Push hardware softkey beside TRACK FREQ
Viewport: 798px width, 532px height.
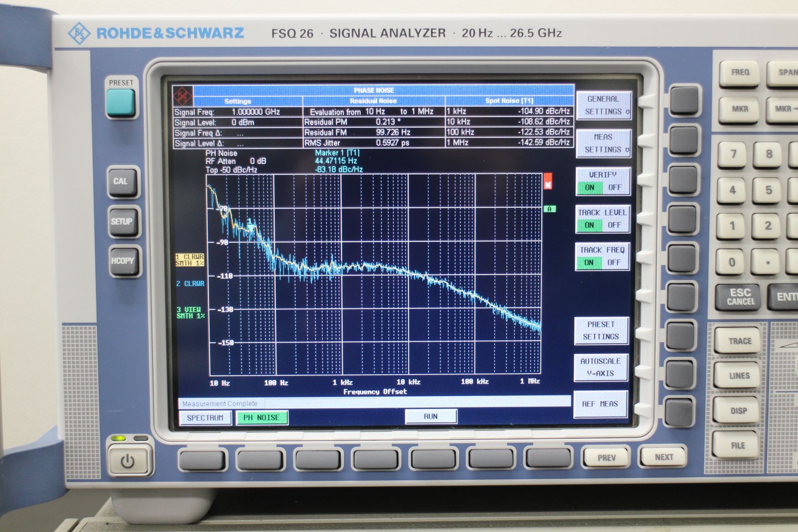coord(682,258)
